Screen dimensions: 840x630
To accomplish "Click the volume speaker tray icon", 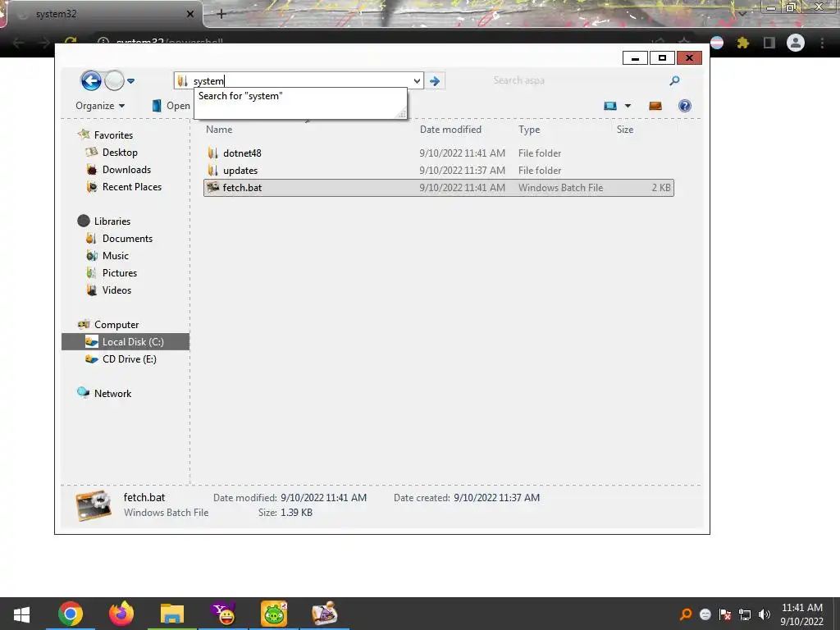I will (x=765, y=614).
